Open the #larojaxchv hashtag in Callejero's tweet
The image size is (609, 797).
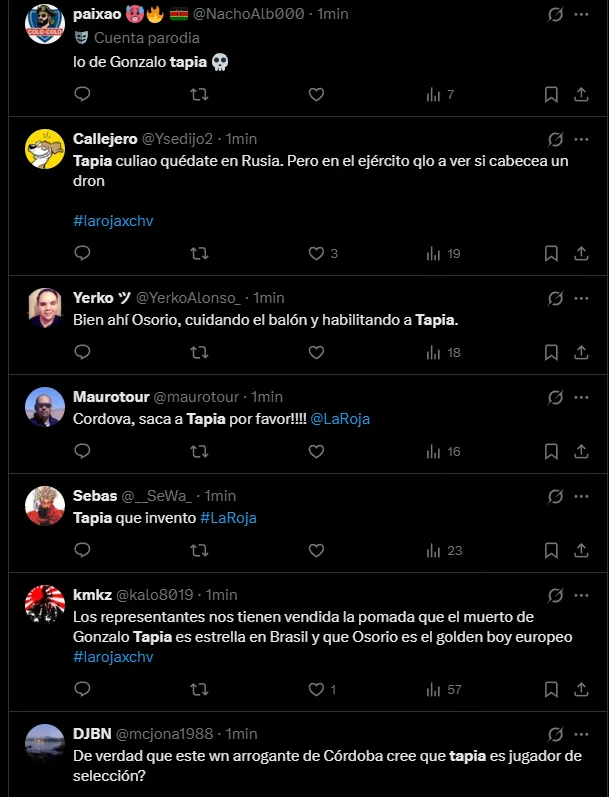tap(113, 220)
